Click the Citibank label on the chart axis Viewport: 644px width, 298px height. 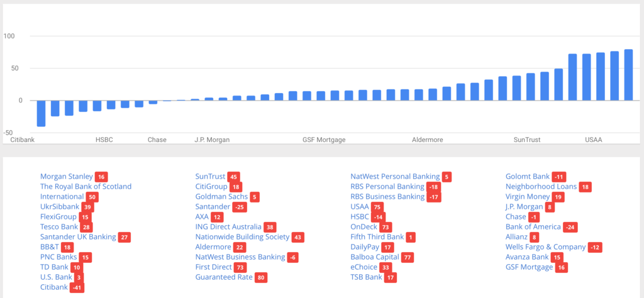point(23,140)
